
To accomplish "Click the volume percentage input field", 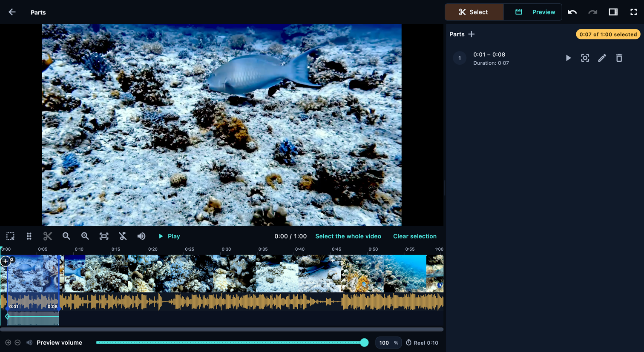I will coord(388,343).
